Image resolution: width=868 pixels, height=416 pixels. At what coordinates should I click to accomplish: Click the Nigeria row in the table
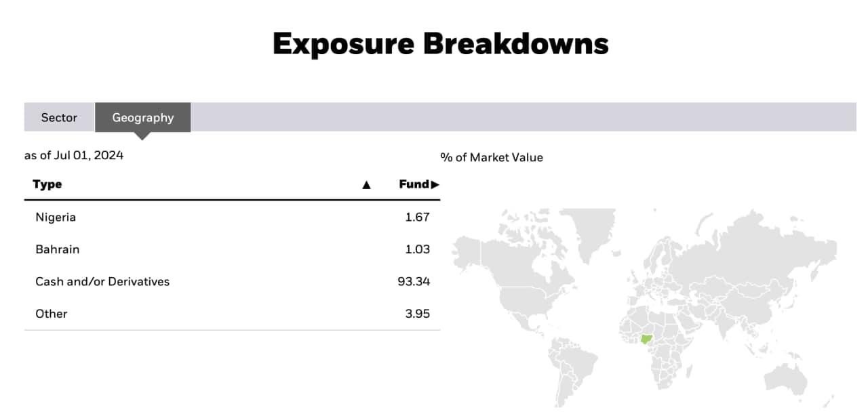[232, 217]
